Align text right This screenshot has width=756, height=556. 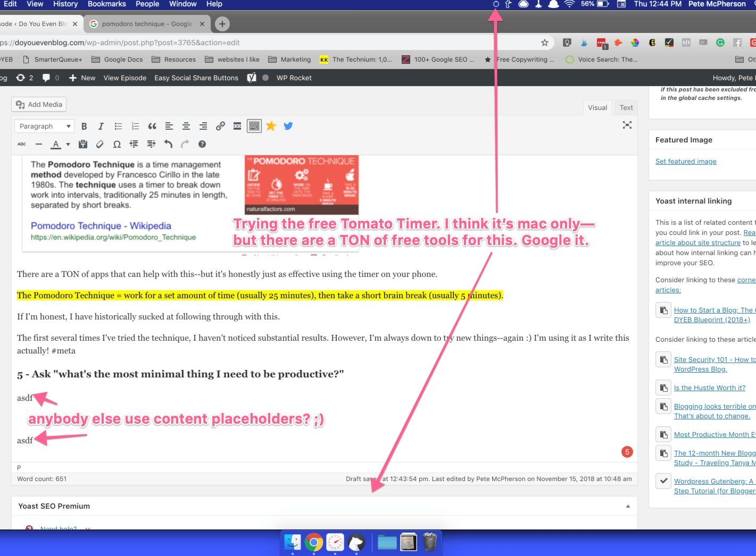pyautogui.click(x=203, y=126)
